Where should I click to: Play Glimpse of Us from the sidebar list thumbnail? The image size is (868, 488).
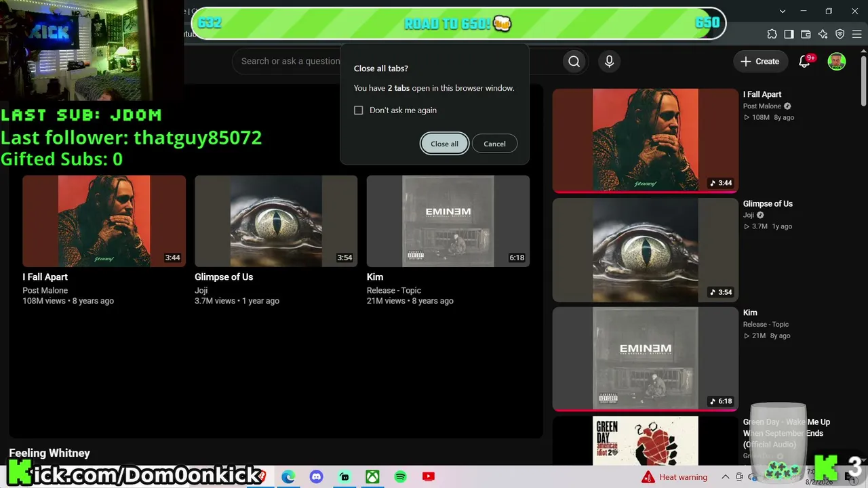645,249
